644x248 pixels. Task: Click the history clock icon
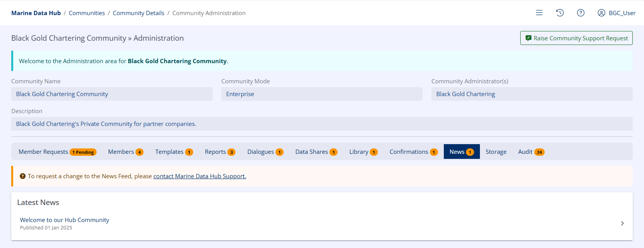(560, 13)
